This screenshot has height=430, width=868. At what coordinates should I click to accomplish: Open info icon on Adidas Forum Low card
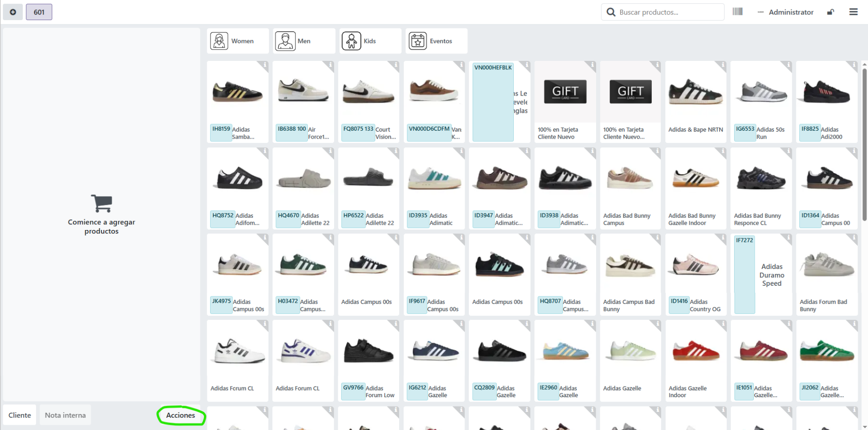[395, 324]
